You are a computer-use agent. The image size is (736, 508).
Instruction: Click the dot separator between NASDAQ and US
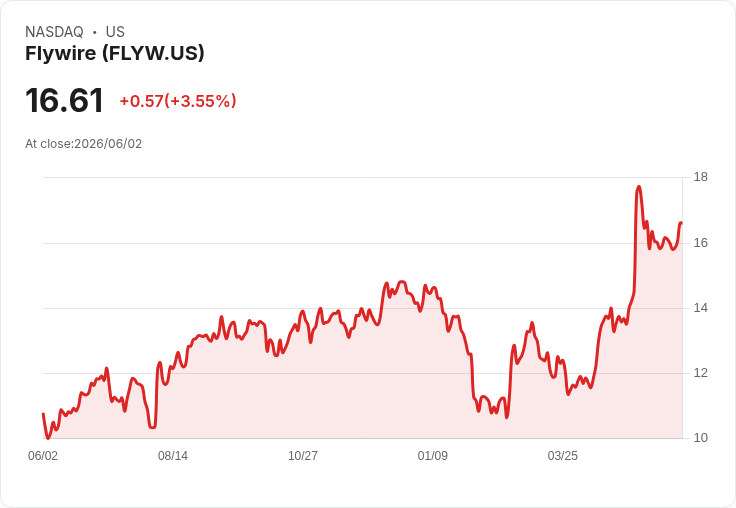[x=95, y=32]
